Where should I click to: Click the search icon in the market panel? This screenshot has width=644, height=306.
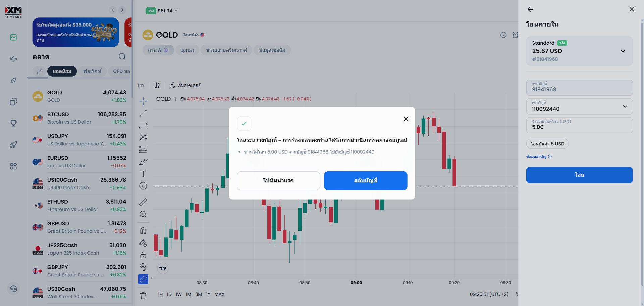[x=122, y=56]
